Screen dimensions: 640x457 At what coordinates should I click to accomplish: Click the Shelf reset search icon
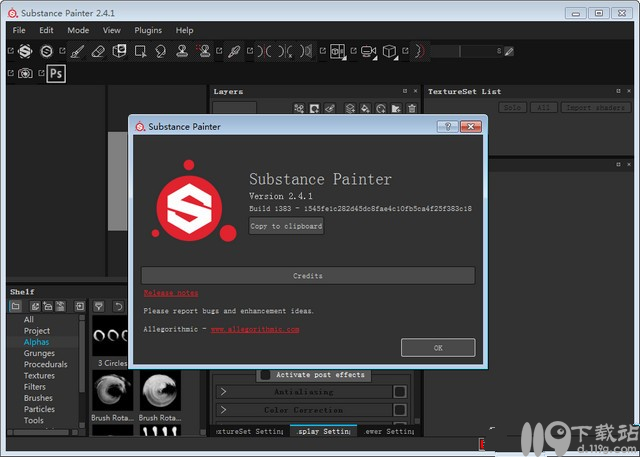click(x=118, y=306)
